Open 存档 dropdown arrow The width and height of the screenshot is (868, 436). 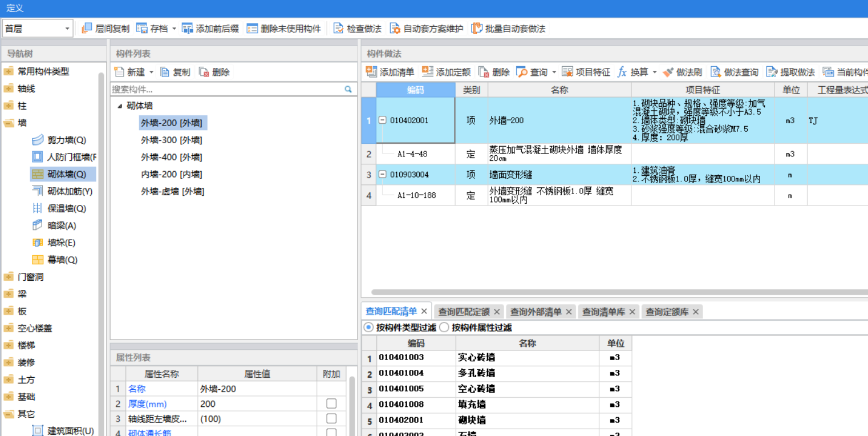(x=174, y=29)
